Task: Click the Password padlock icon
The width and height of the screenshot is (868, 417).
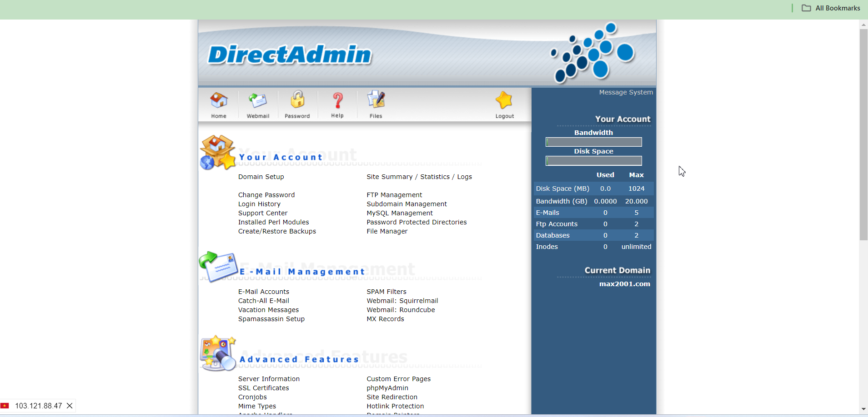Action: (297, 99)
